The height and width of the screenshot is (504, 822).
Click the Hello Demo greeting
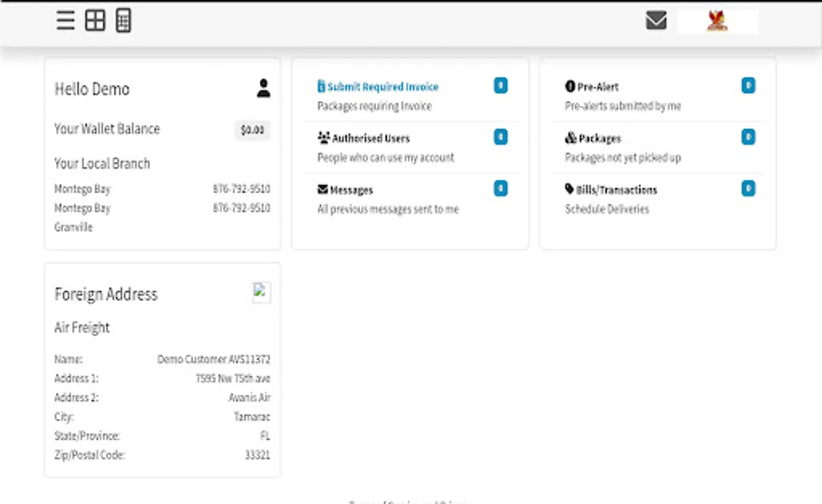click(92, 89)
